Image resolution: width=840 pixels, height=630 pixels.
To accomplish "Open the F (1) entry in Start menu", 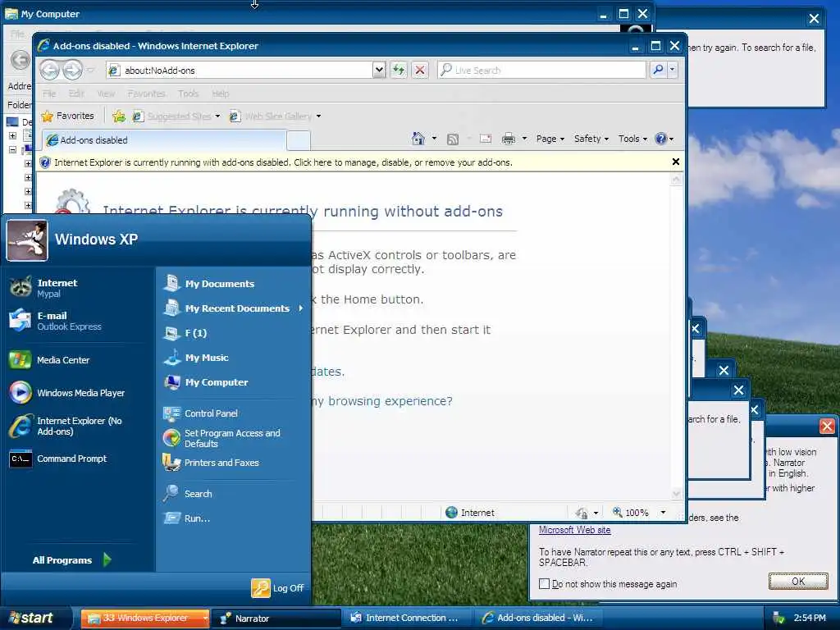I will click(x=185, y=333).
